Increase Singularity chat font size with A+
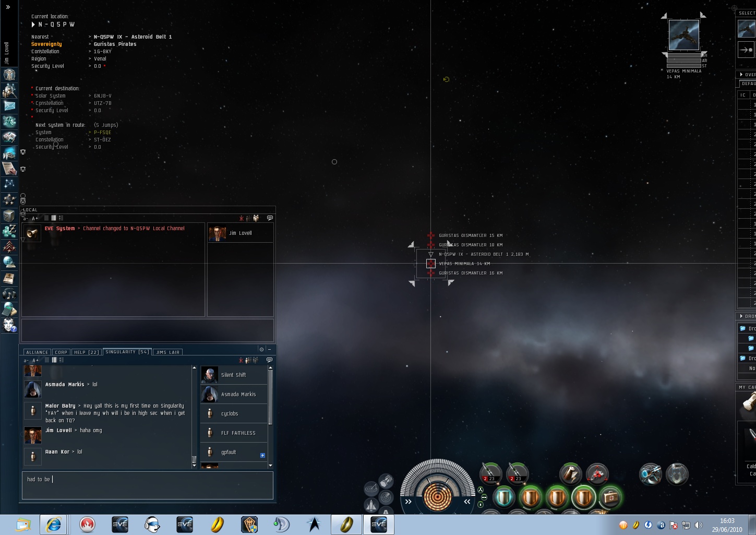Viewport: 756px width, 535px height. tap(35, 361)
